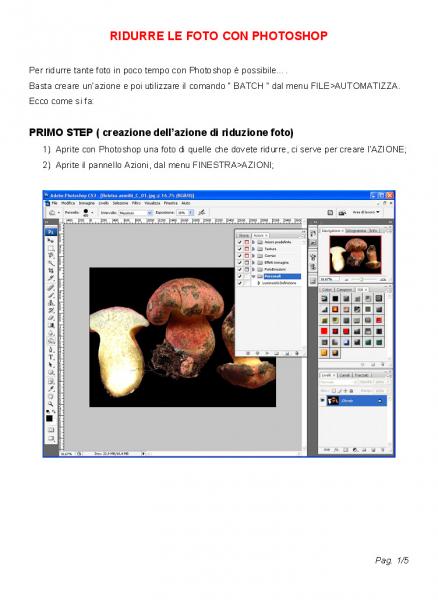Open the Intervallo dropdown in options bar
Screen dimensions: 438x600
pyautogui.click(x=135, y=212)
